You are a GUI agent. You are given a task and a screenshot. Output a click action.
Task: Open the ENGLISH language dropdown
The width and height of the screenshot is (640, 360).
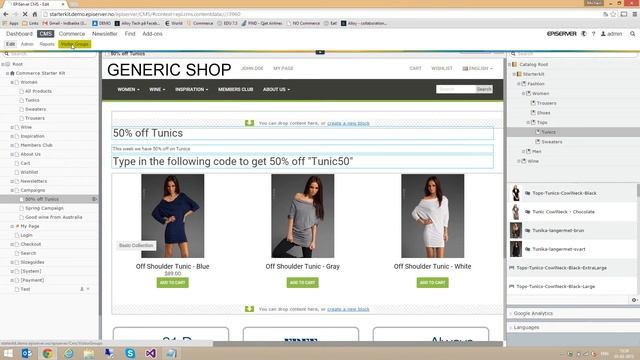click(477, 69)
